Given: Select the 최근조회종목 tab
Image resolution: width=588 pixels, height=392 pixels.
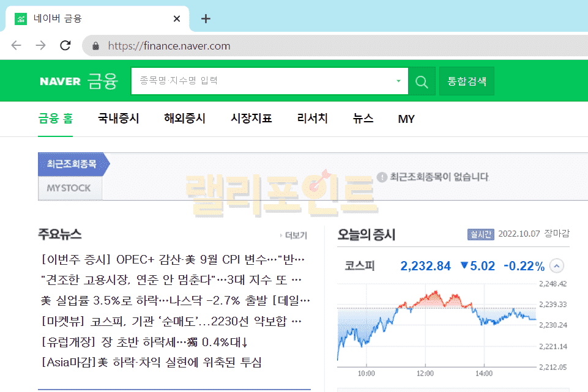Looking at the screenshot, I should pos(72,164).
